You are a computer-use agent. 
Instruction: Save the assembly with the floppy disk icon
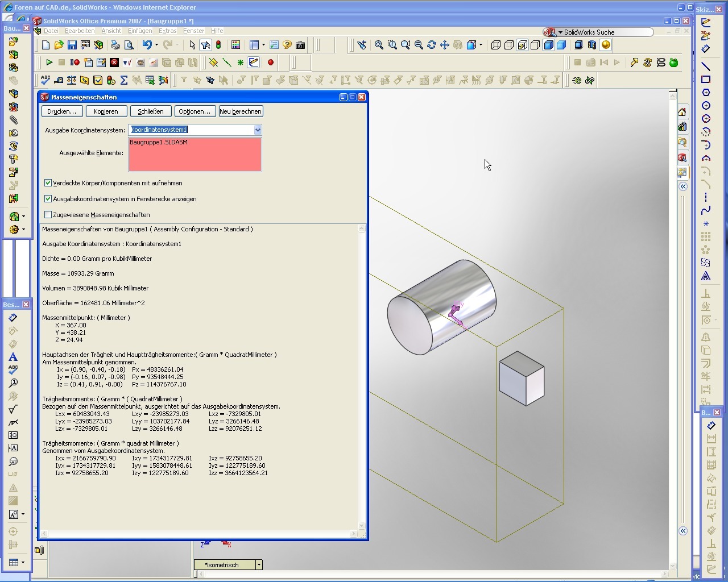pos(72,45)
